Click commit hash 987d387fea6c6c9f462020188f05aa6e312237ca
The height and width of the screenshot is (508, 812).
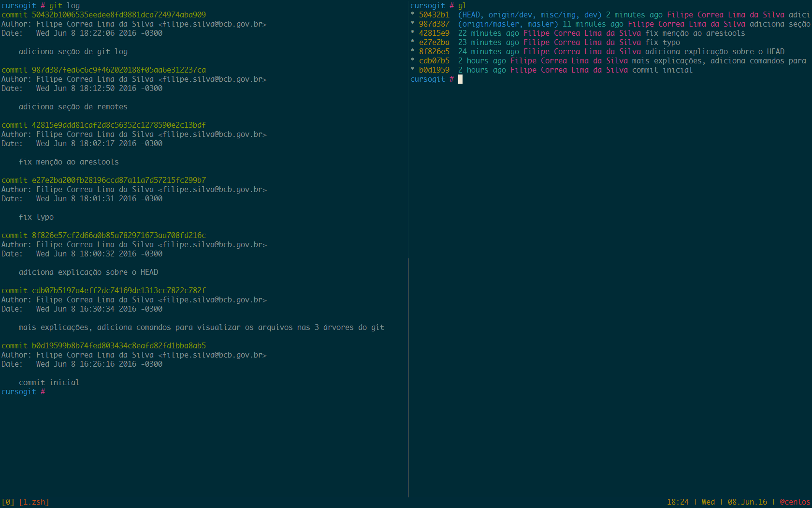(119, 70)
